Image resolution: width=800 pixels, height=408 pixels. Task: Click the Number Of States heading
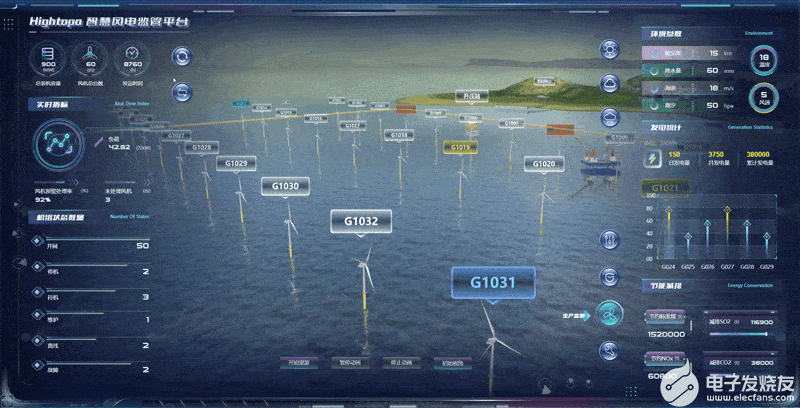click(x=130, y=217)
